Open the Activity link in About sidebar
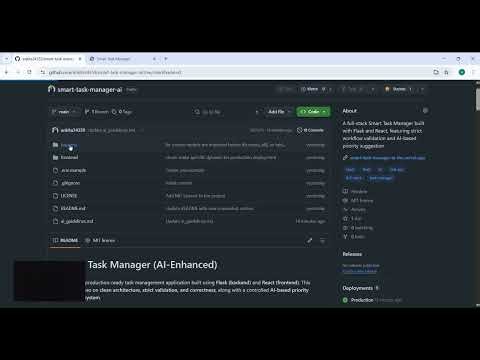 355,210
